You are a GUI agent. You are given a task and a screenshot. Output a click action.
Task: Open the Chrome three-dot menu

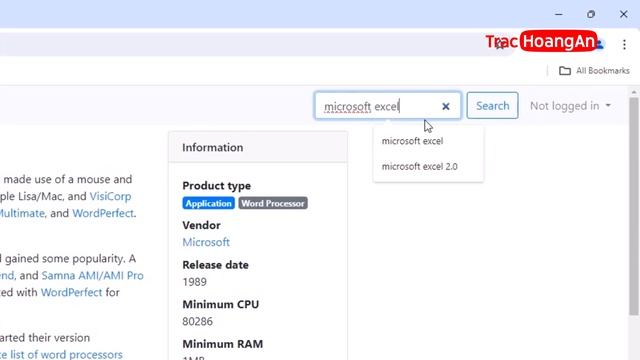pyautogui.click(x=624, y=44)
